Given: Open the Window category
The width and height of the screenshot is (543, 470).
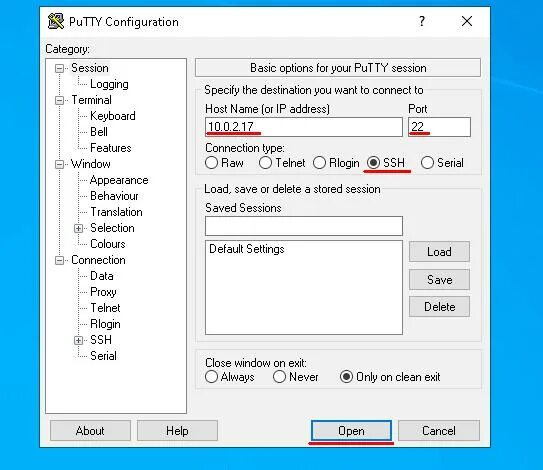Looking at the screenshot, I should tap(90, 164).
